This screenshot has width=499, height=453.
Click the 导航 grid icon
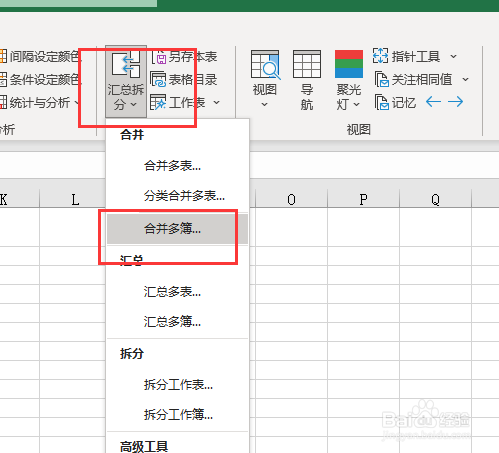[x=307, y=64]
